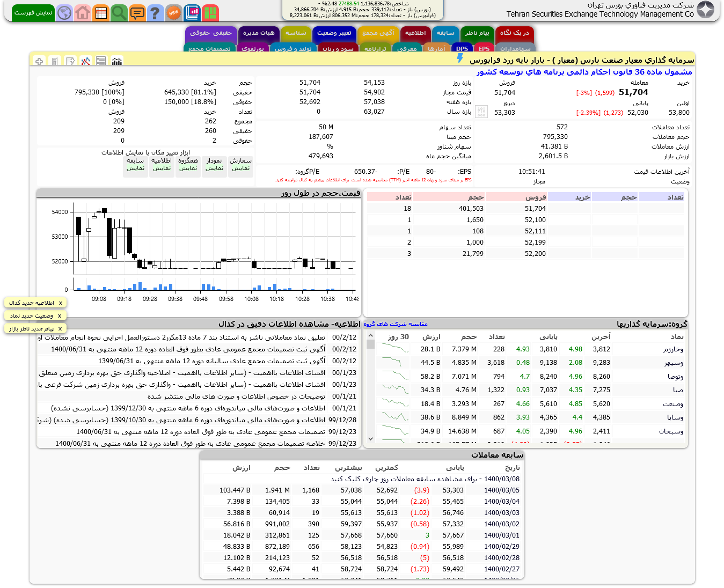Viewport: 724px width, 588px height.
Task: Open trade history for 1400/03/05
Action: [362, 490]
